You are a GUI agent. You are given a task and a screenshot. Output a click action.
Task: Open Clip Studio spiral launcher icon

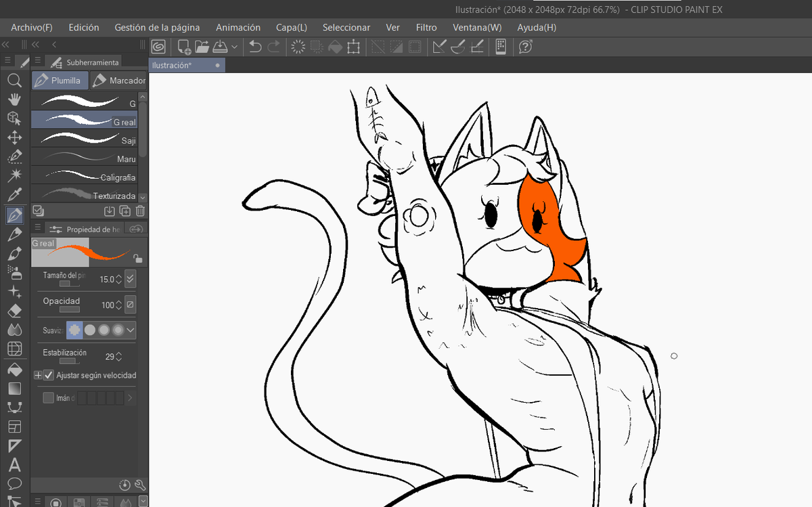tap(158, 47)
